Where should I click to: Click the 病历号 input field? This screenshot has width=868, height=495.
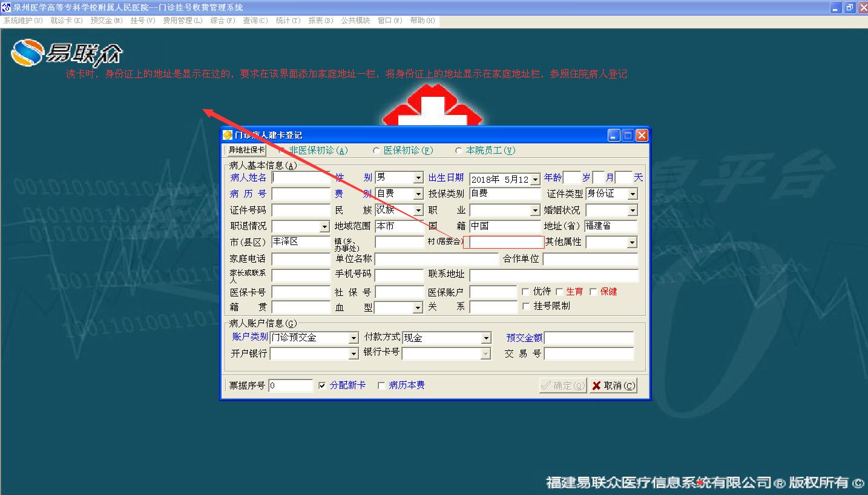301,194
